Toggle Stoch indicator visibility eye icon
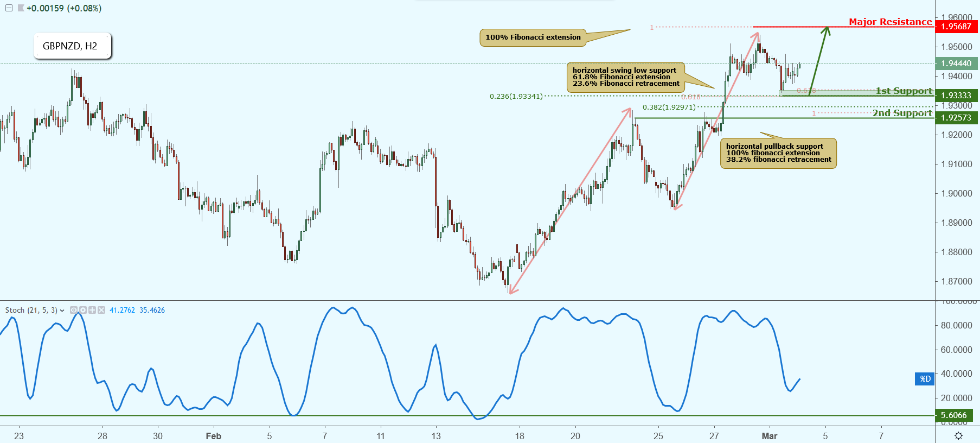 74,310
